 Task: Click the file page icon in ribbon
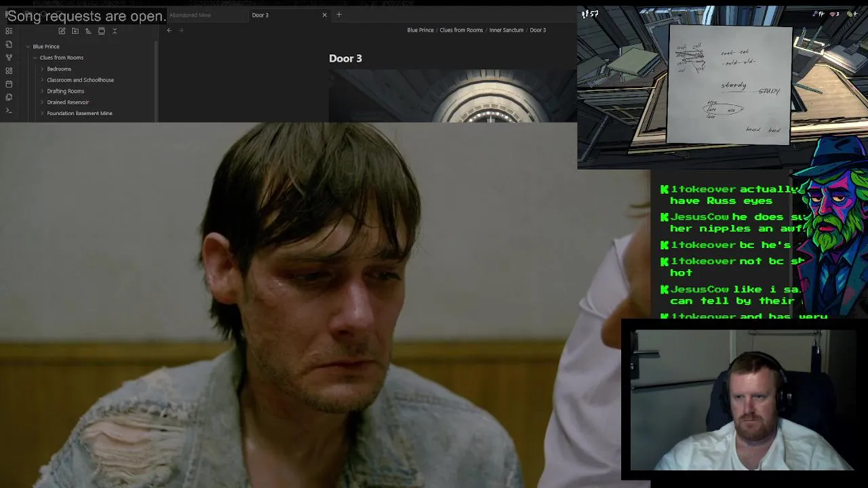tap(9, 44)
